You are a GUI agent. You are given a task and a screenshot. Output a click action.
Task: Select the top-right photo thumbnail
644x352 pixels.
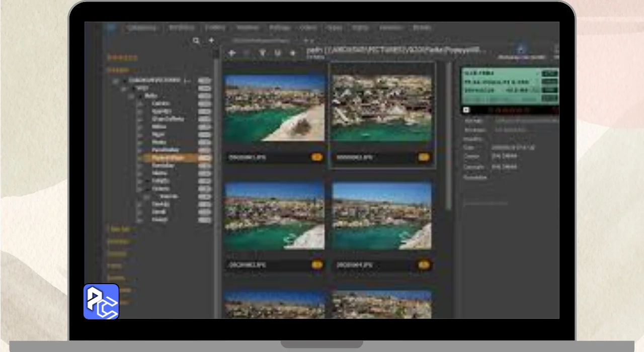pos(381,108)
